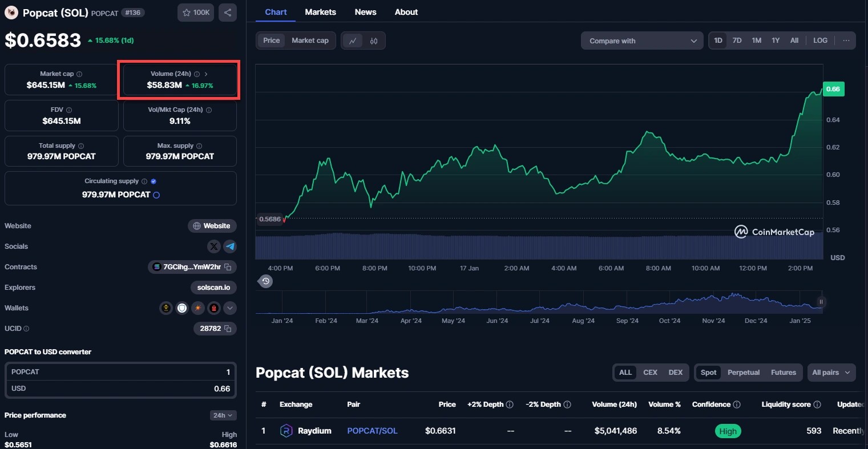The width and height of the screenshot is (868, 449).
Task: Select the 7D time range
Action: (x=737, y=41)
